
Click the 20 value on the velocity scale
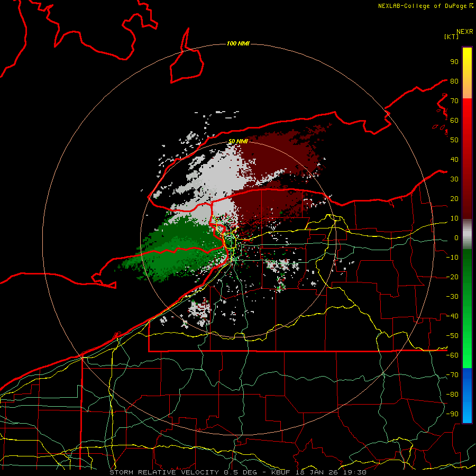tap(454, 198)
